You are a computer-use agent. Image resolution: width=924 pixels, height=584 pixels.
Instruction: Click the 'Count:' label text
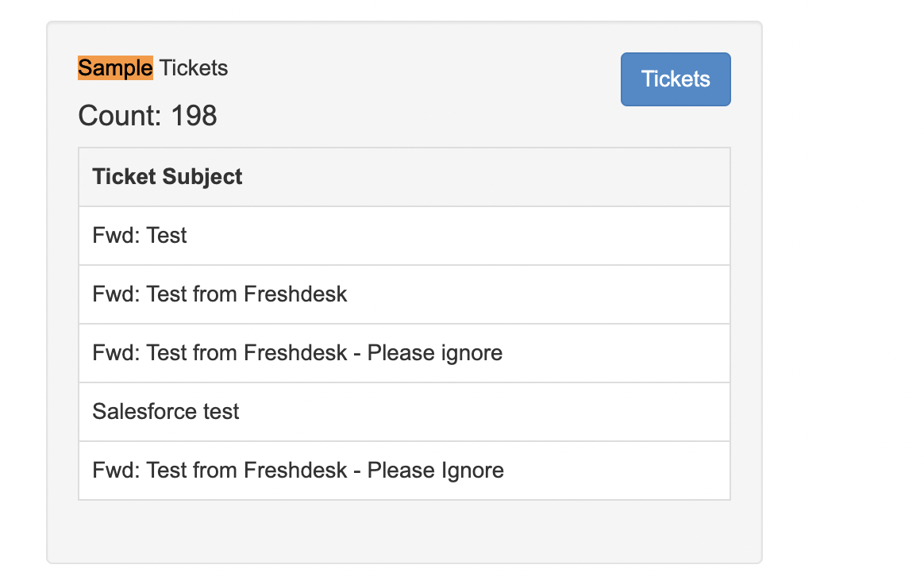(x=120, y=116)
